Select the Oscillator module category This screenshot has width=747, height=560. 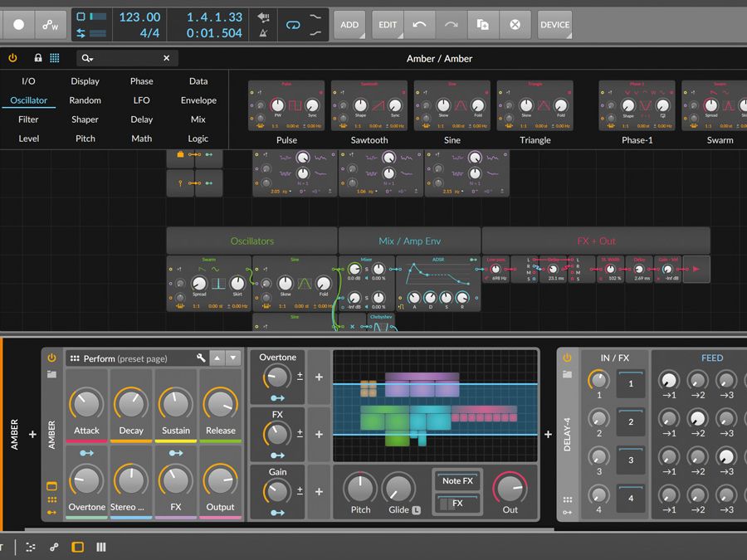click(29, 100)
